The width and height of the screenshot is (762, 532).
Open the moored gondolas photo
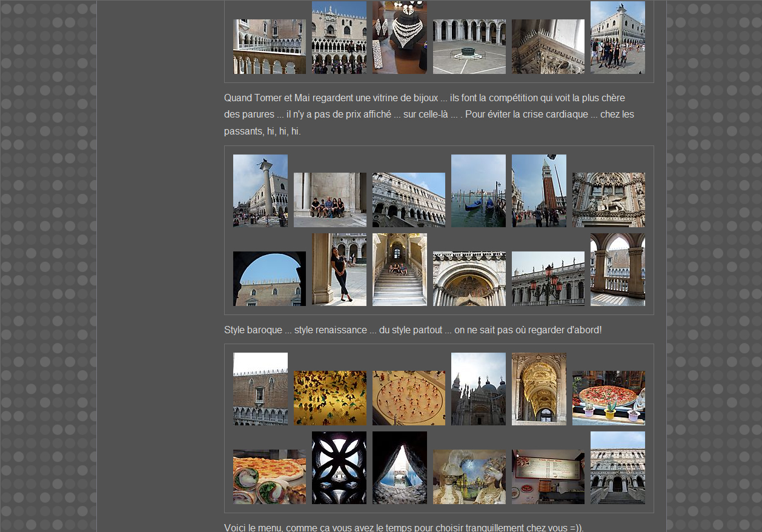(x=478, y=191)
